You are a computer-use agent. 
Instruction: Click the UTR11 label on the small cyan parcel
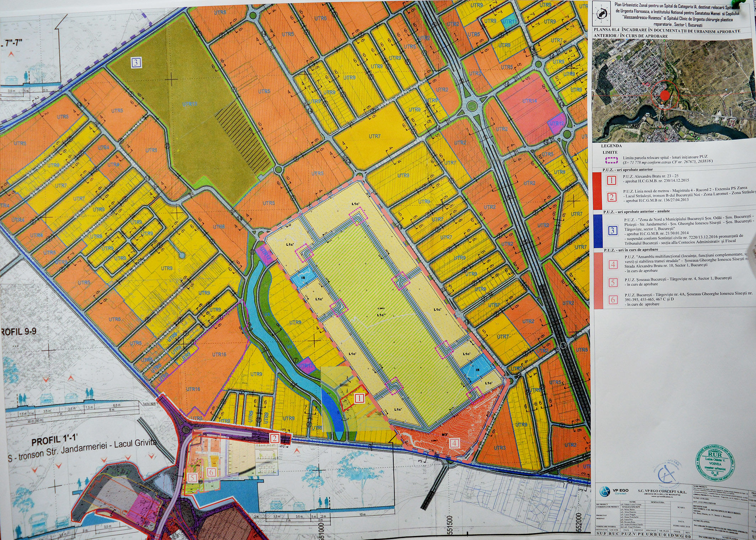pos(509,21)
